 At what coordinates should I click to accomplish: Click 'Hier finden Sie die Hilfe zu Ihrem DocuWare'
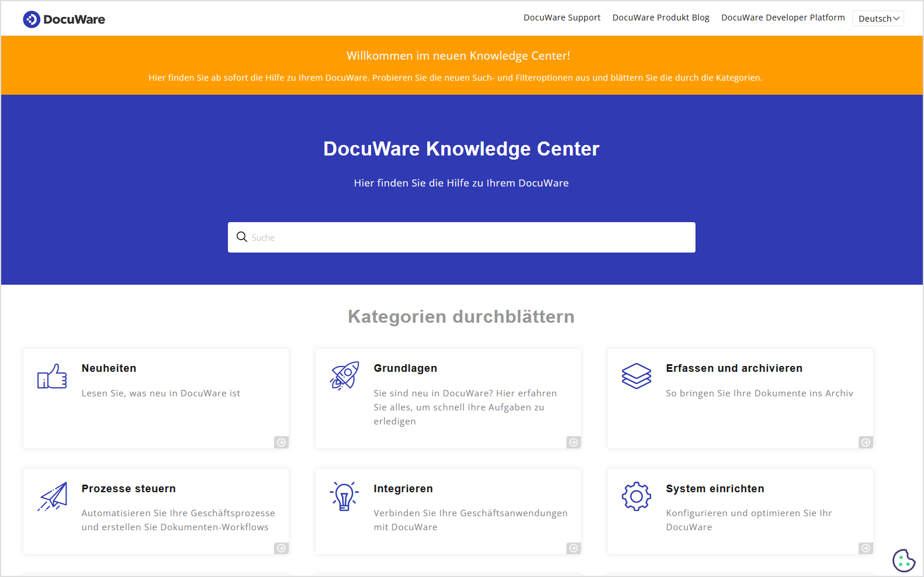coord(461,183)
